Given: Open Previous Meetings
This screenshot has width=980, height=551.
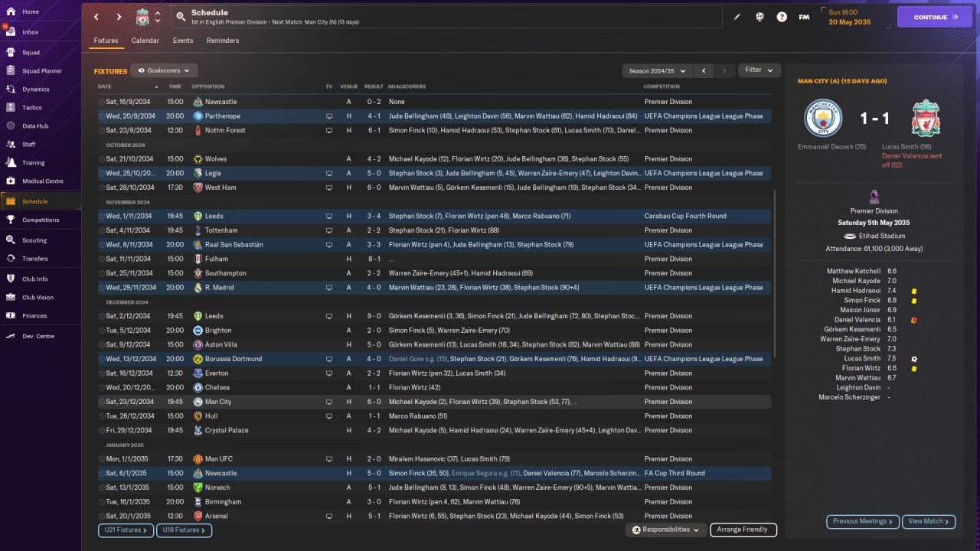Looking at the screenshot, I should pyautogui.click(x=863, y=521).
